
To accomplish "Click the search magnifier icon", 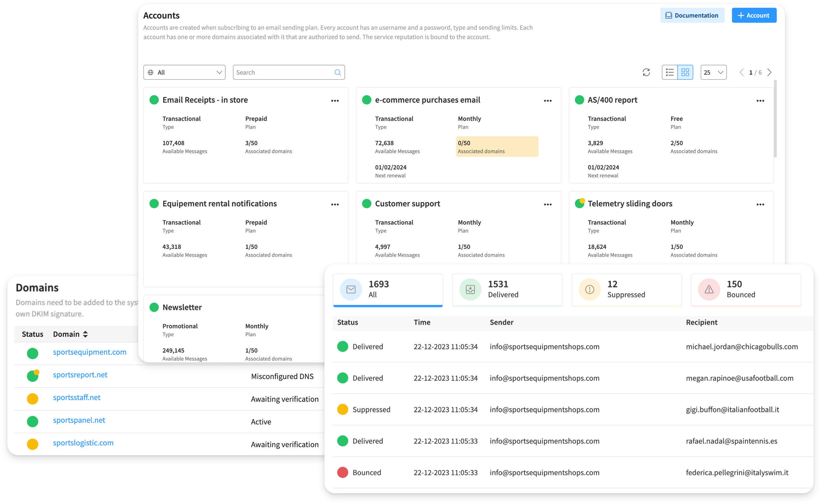I will click(337, 72).
